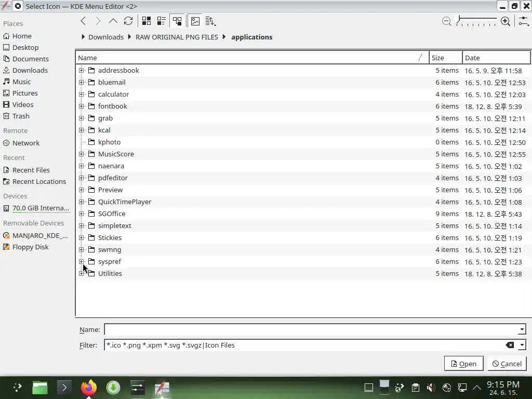Open the sorting options menu
532x399 pixels.
coord(210,21)
